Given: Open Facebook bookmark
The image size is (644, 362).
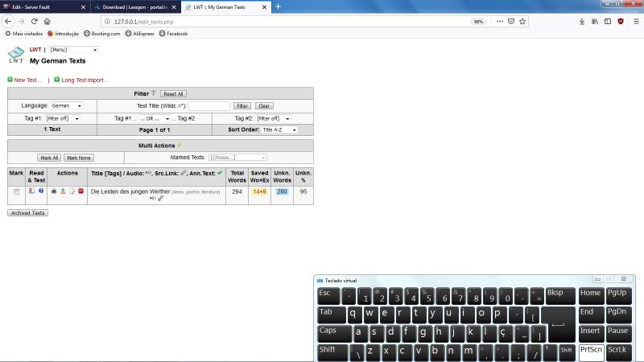Looking at the screenshot, I should coord(173,34).
